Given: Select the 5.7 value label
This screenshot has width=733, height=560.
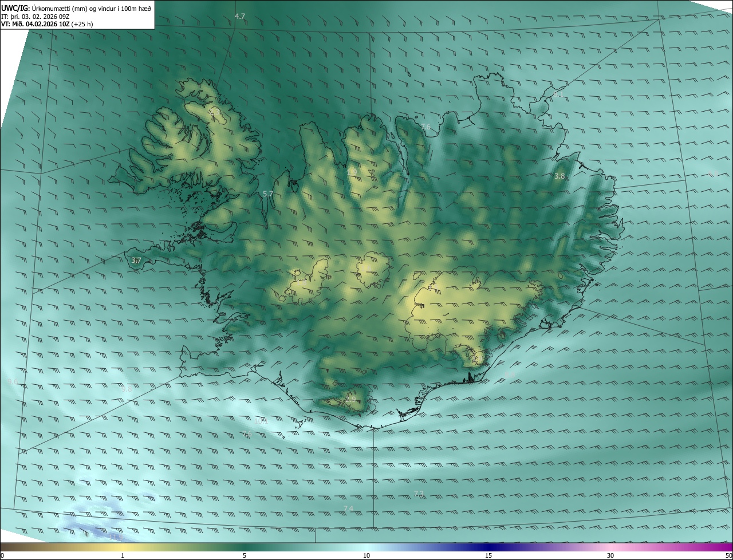Looking at the screenshot, I should [267, 194].
